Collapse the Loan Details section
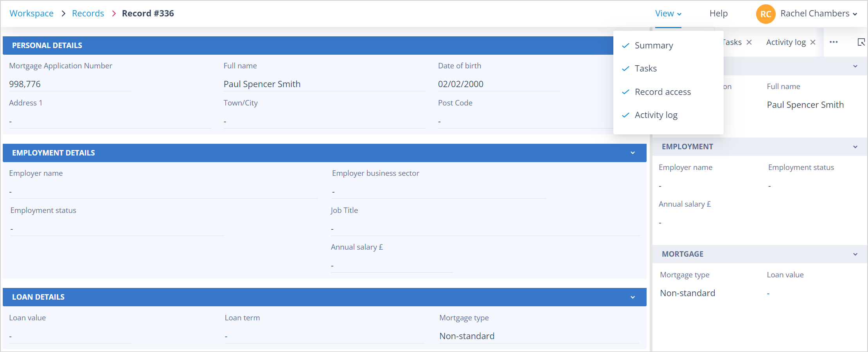868x352 pixels. pyautogui.click(x=633, y=297)
